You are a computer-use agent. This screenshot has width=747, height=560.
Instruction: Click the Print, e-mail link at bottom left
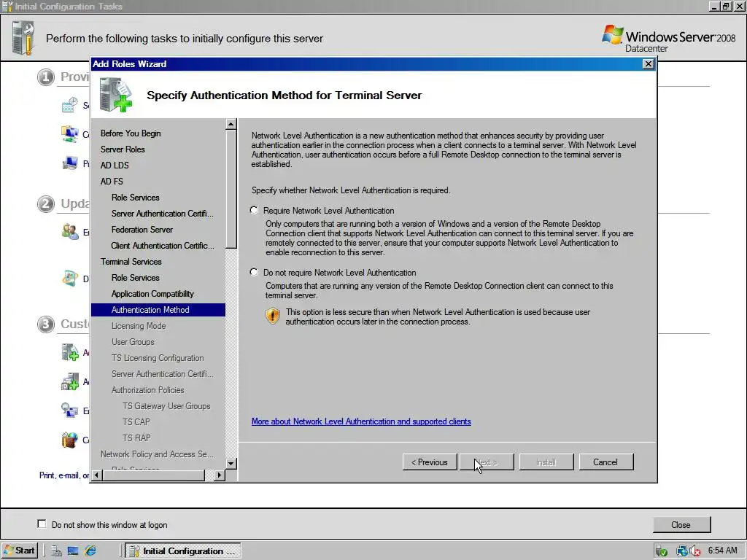pos(64,475)
